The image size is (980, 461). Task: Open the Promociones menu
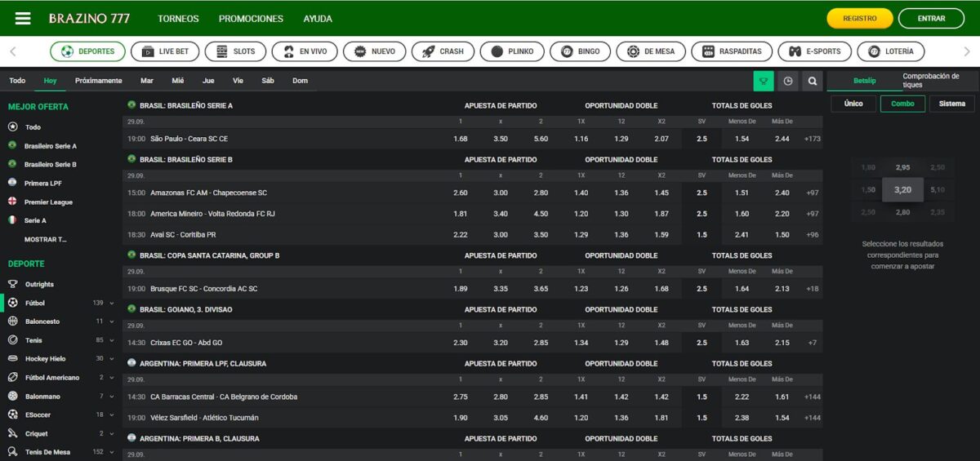click(251, 18)
